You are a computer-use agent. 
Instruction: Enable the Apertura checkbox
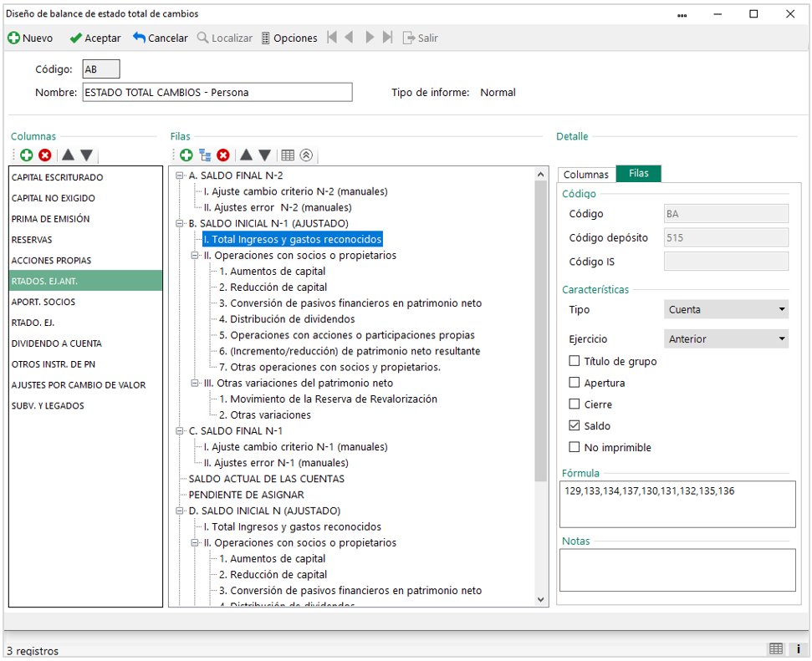click(x=574, y=383)
